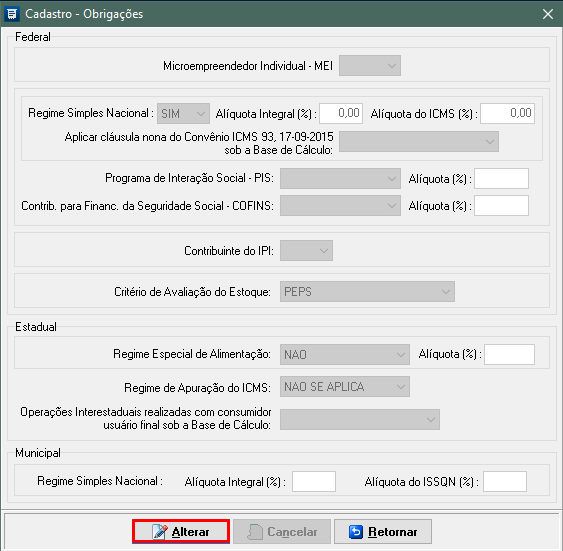
Task: Open the Contribuinte do IPI dropdown
Action: coord(306,251)
